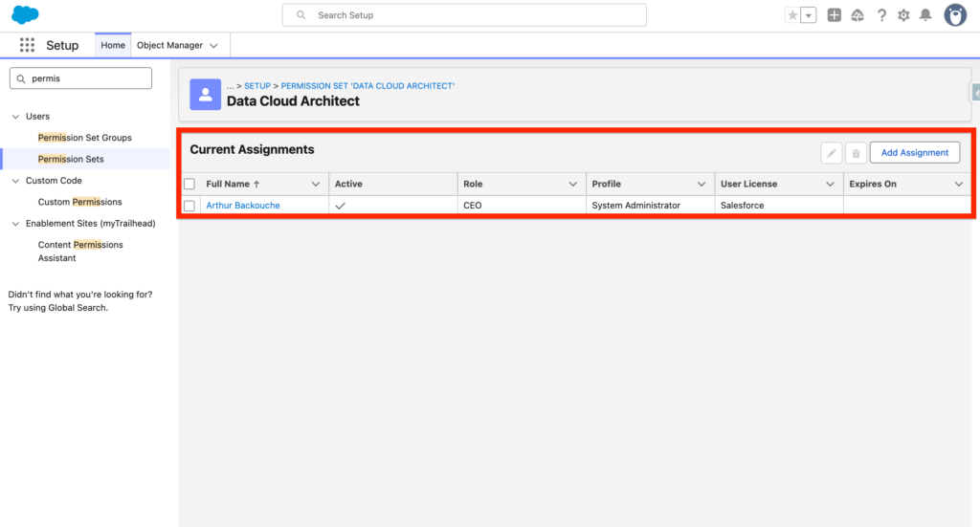Open the App Launcher grid icon
The width and height of the screenshot is (980, 527).
click(27, 45)
